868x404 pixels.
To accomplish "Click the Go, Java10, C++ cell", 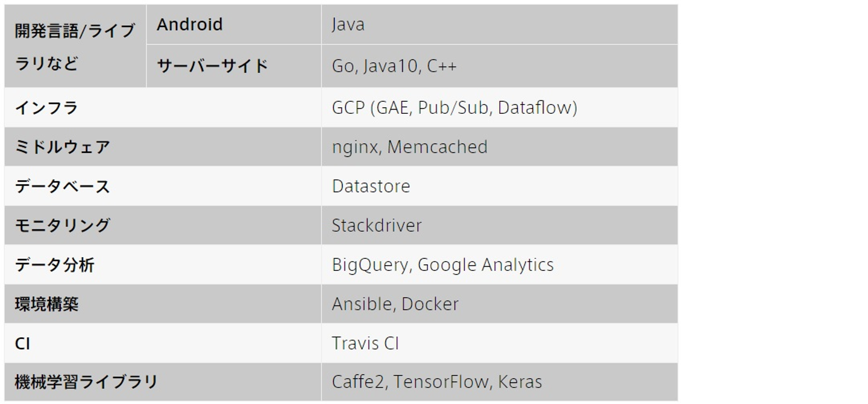I will pyautogui.click(x=394, y=66).
